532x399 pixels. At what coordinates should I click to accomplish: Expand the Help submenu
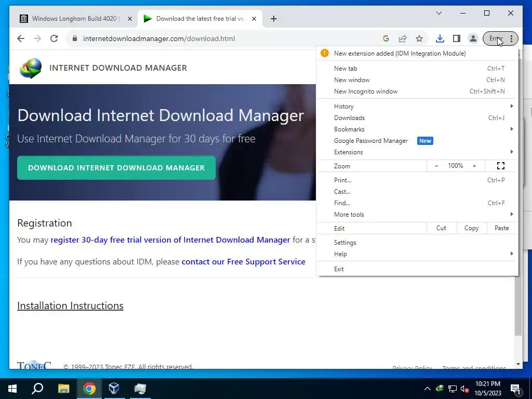pyautogui.click(x=417, y=255)
